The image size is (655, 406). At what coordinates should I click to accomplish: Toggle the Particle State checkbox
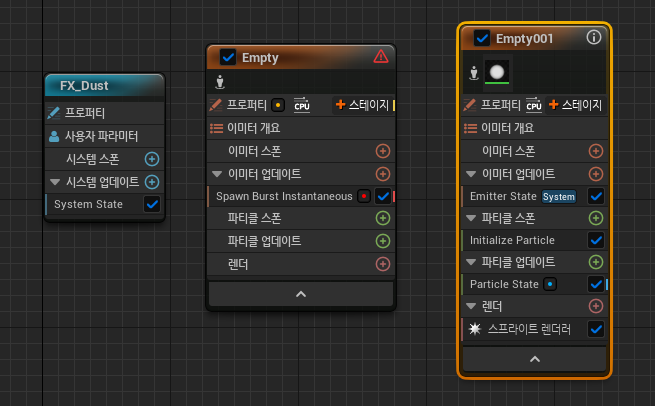tap(596, 284)
